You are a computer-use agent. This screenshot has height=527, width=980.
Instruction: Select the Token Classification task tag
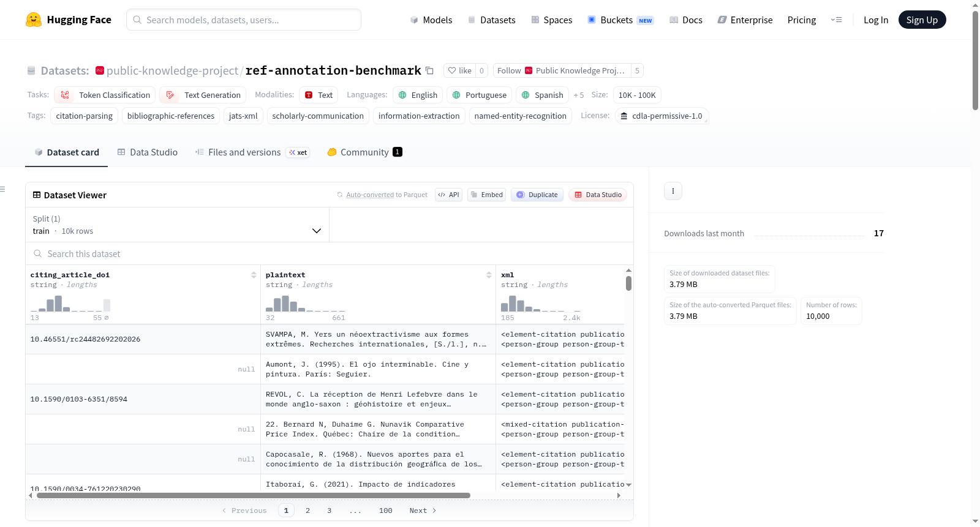click(105, 95)
